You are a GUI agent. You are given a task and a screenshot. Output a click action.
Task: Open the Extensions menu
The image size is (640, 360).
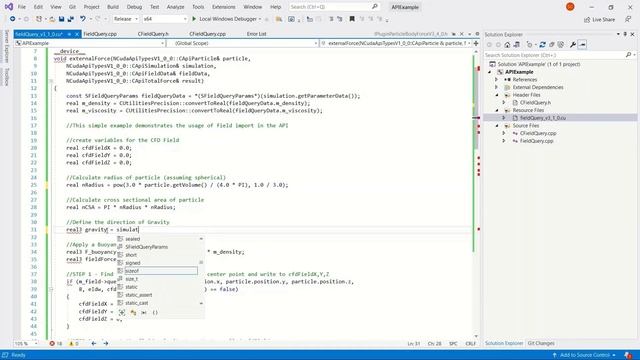click(224, 7)
